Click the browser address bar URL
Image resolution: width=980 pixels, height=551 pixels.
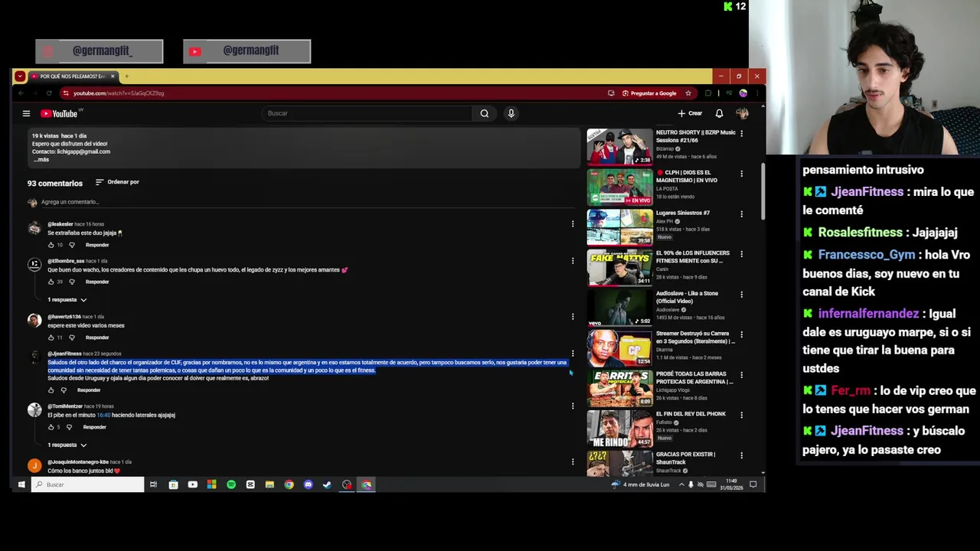tap(119, 93)
